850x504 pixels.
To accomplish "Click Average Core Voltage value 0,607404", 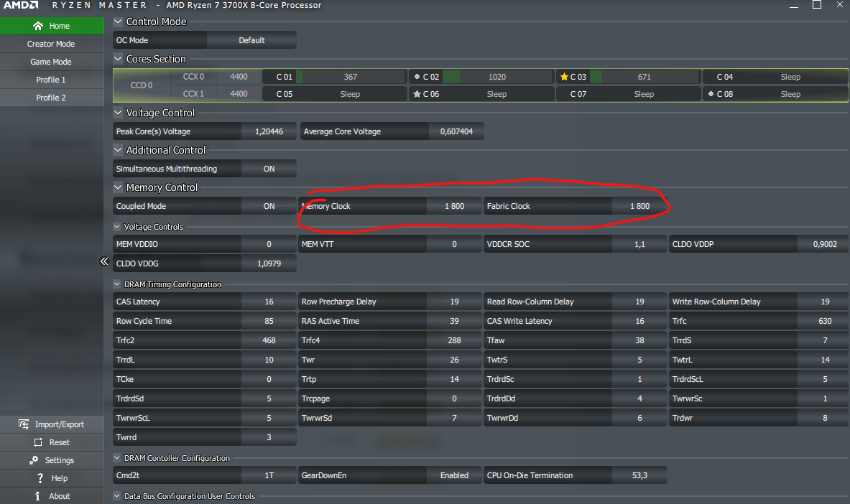I will pos(456,131).
